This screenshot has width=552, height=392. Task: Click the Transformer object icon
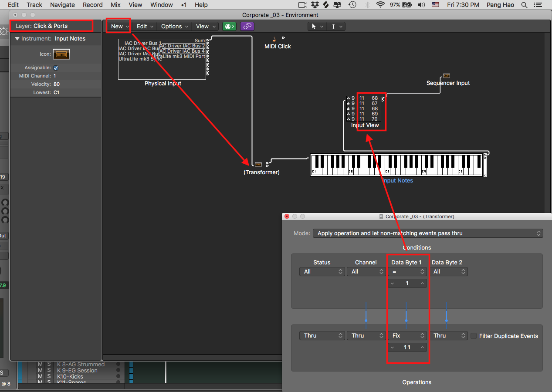(258, 165)
